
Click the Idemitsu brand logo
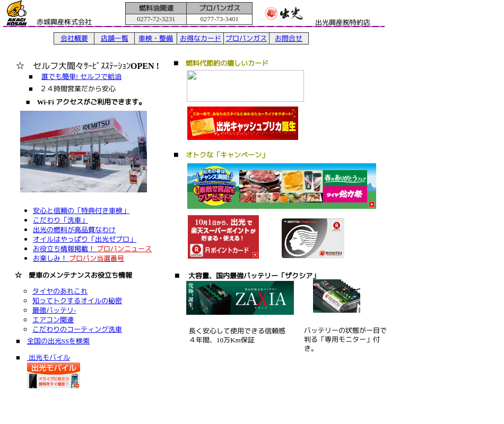[x=284, y=14]
